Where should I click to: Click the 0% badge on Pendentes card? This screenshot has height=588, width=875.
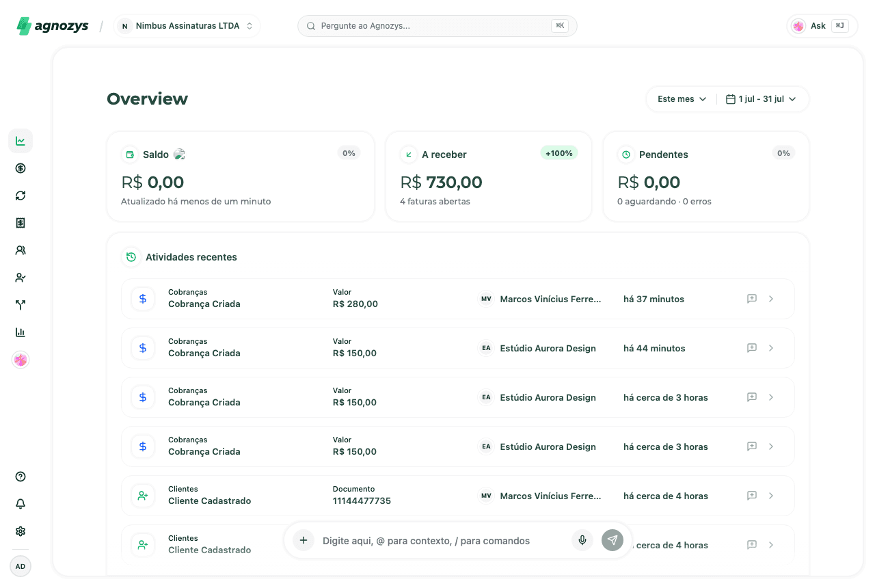tap(783, 153)
